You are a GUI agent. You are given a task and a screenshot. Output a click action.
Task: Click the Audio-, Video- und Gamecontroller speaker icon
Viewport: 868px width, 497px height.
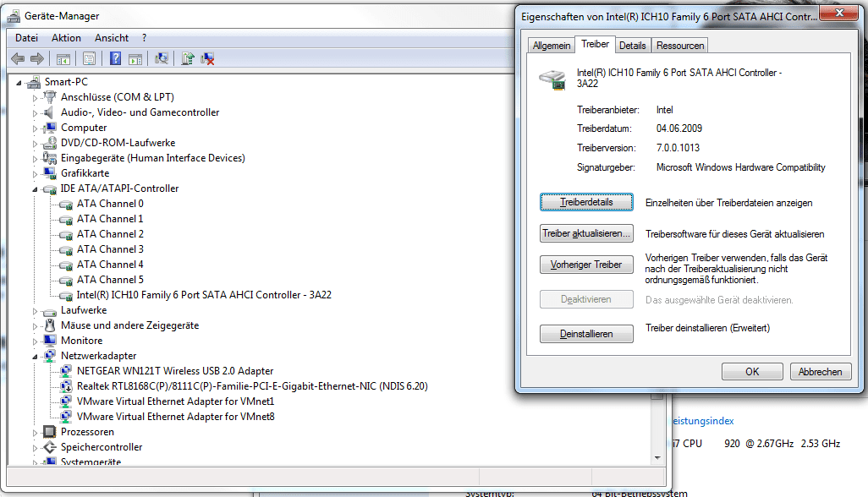click(x=50, y=112)
